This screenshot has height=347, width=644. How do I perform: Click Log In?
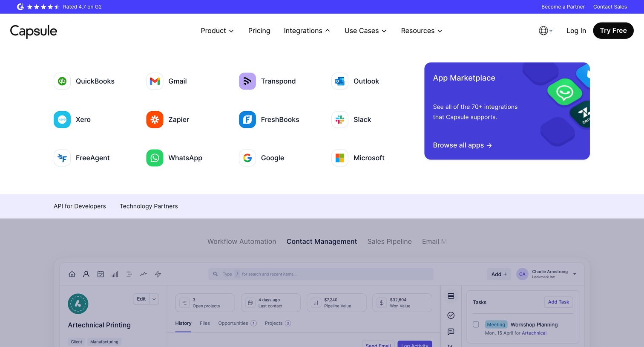point(576,31)
